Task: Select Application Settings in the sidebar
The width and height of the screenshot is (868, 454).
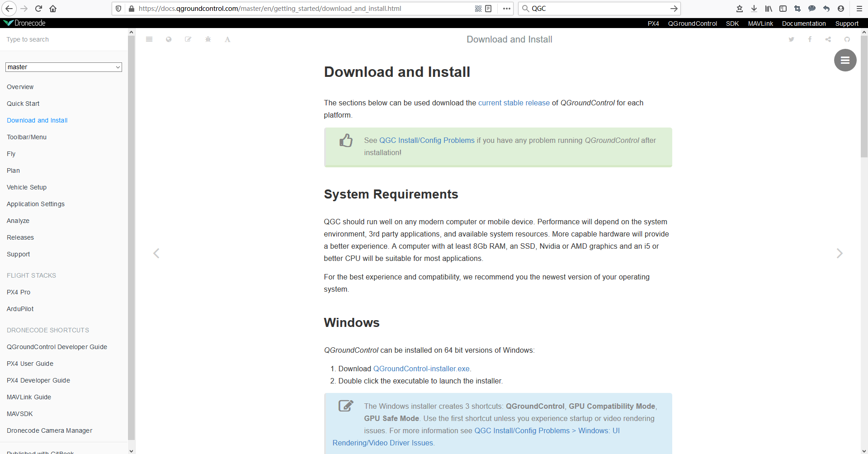Action: pos(36,204)
